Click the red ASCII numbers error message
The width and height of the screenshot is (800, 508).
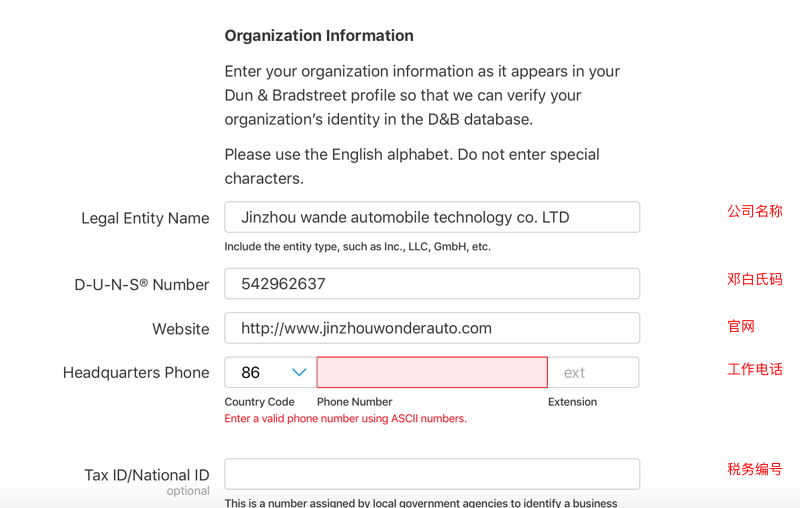(345, 419)
